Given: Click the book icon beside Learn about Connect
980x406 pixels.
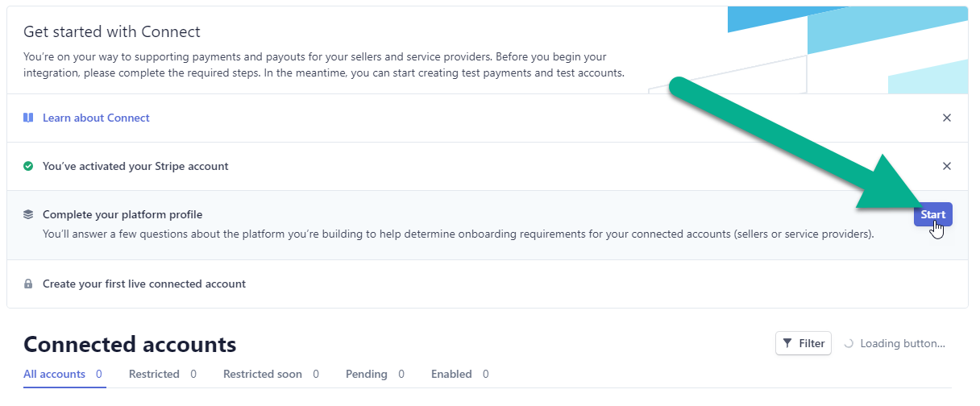Looking at the screenshot, I should point(28,118).
